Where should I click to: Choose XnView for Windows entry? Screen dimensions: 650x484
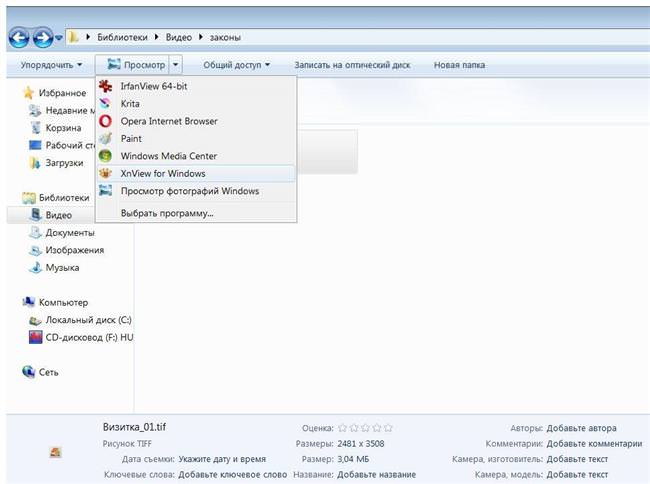196,174
